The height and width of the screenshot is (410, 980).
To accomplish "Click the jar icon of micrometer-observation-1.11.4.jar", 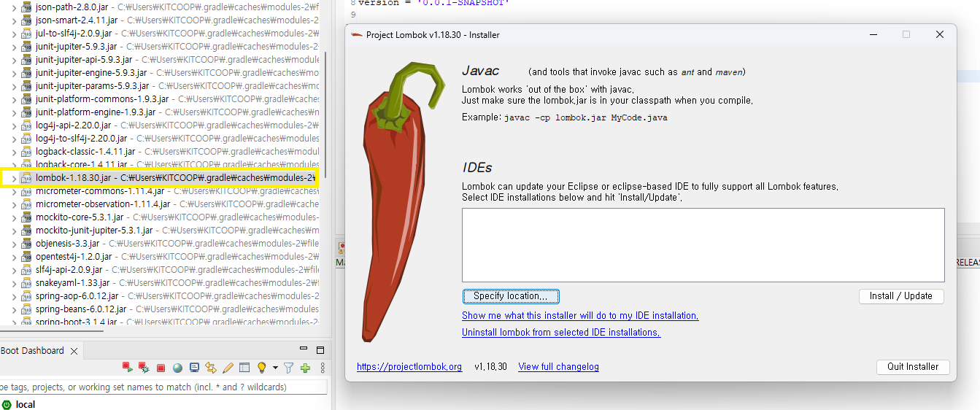I will click(x=26, y=204).
